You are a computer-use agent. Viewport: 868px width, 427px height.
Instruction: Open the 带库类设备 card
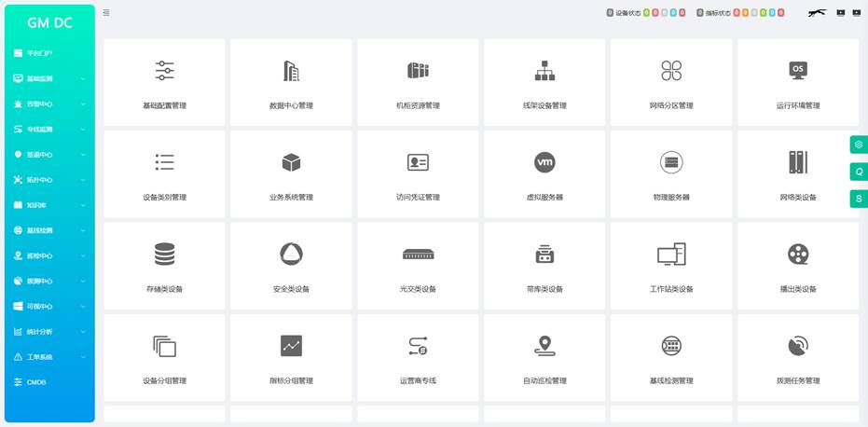[x=544, y=267]
